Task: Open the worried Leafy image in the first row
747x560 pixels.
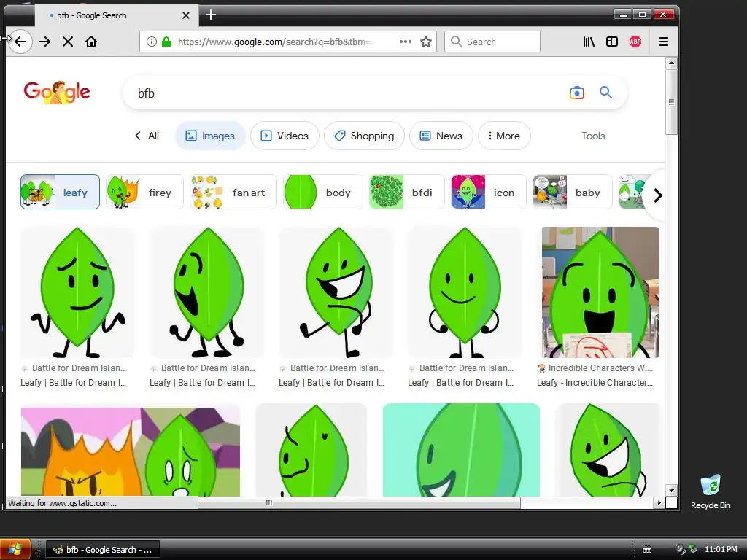Action: pos(77,292)
